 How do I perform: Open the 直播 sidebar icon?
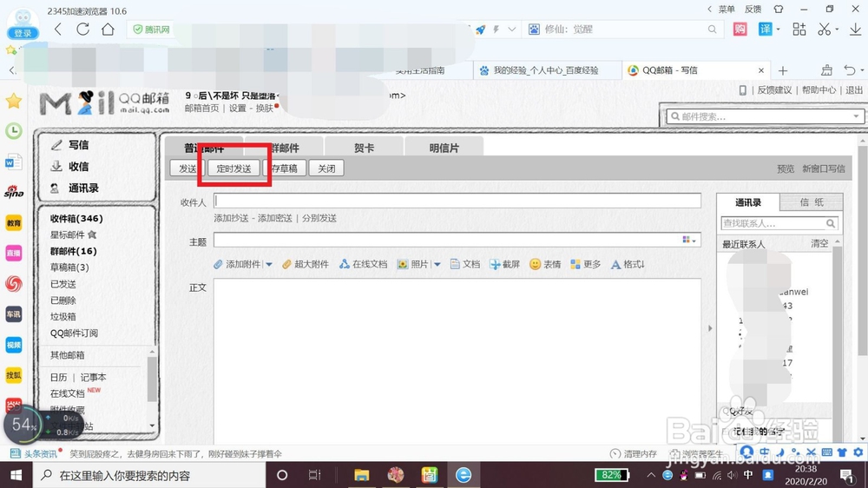(x=13, y=254)
